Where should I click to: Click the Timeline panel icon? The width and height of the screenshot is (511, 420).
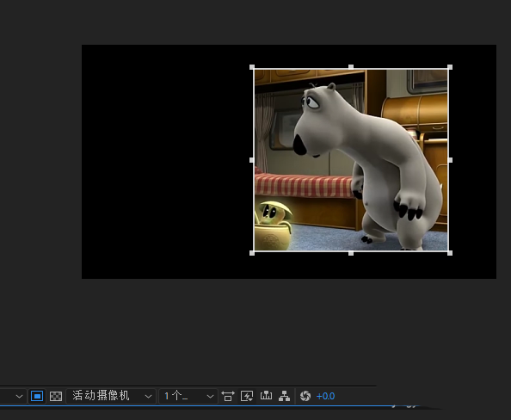(x=266, y=396)
